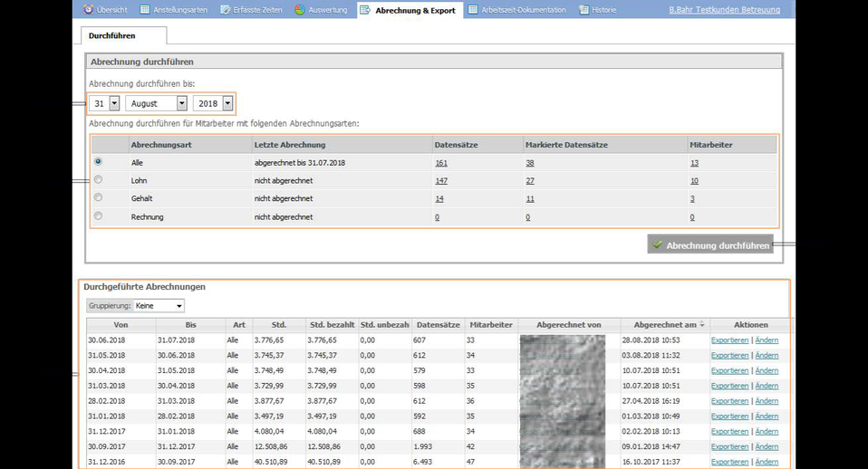Click the Erfasste Zeiten pencil icon

pyautogui.click(x=226, y=9)
